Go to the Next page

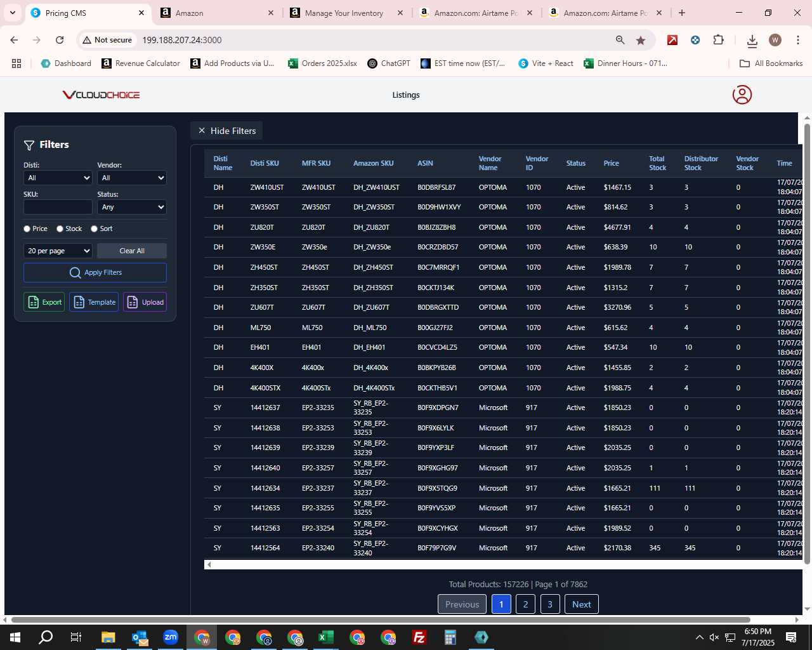click(582, 604)
